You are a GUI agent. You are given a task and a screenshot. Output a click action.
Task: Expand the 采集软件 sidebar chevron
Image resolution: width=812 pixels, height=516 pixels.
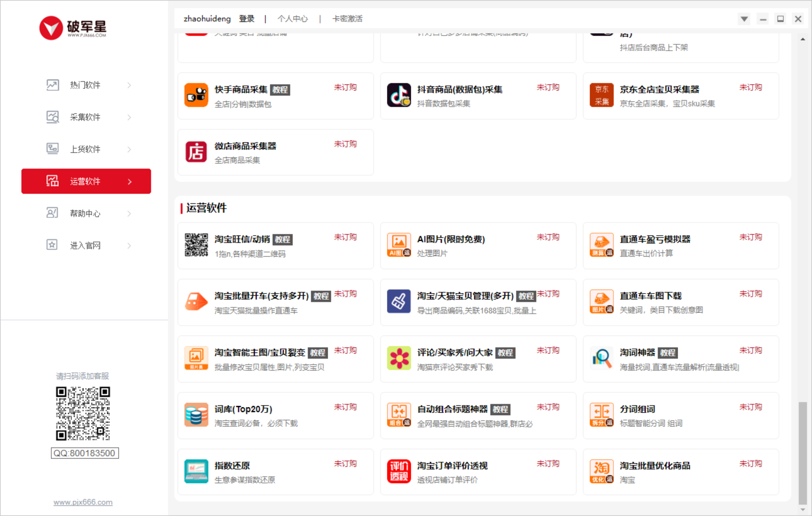[x=129, y=117]
